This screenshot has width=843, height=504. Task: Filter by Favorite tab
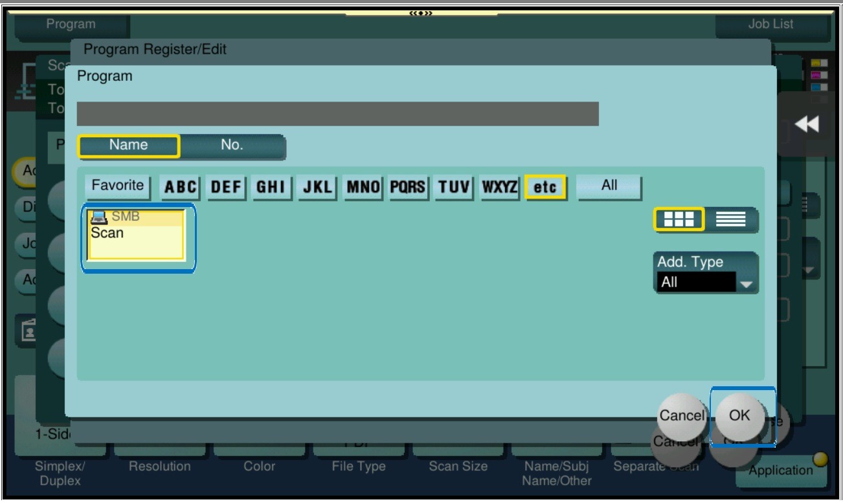(x=118, y=186)
